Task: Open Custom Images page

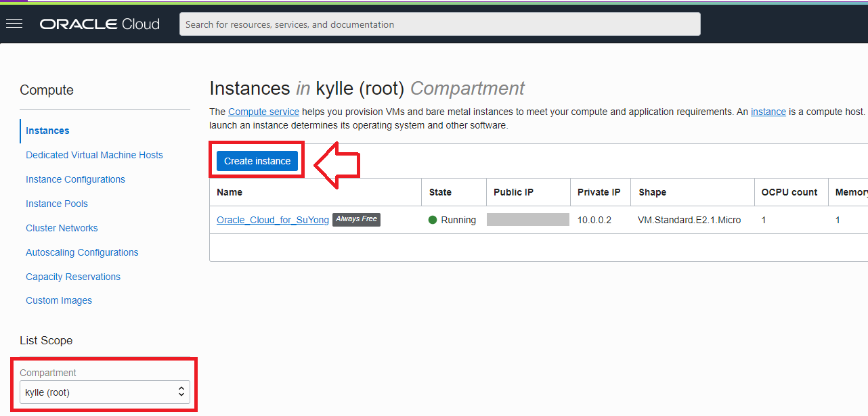Action: [x=59, y=300]
